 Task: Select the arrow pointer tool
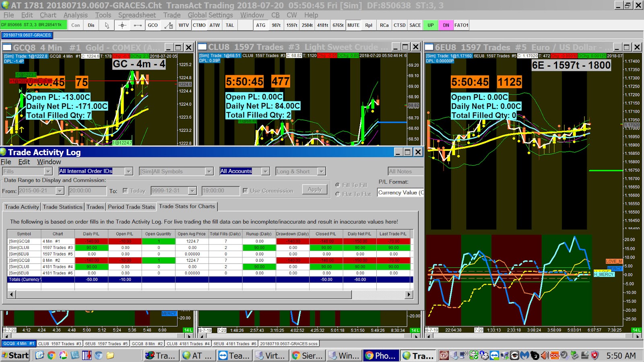[107, 25]
